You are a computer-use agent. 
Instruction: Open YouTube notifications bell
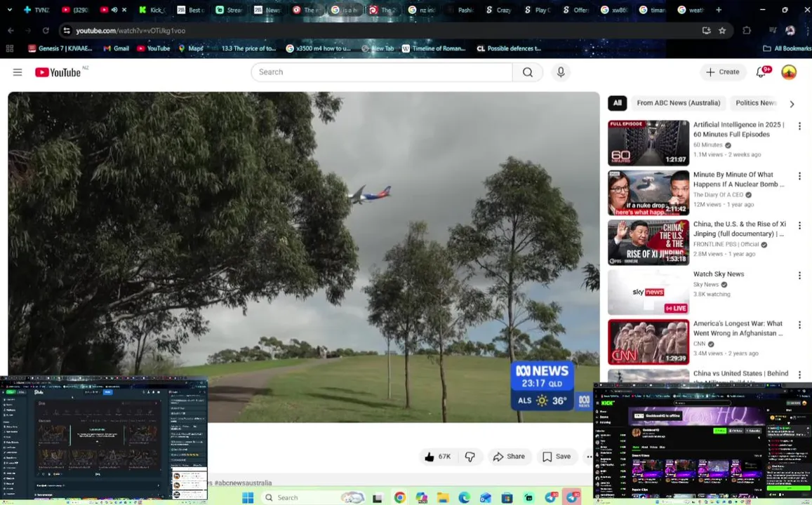pos(761,72)
